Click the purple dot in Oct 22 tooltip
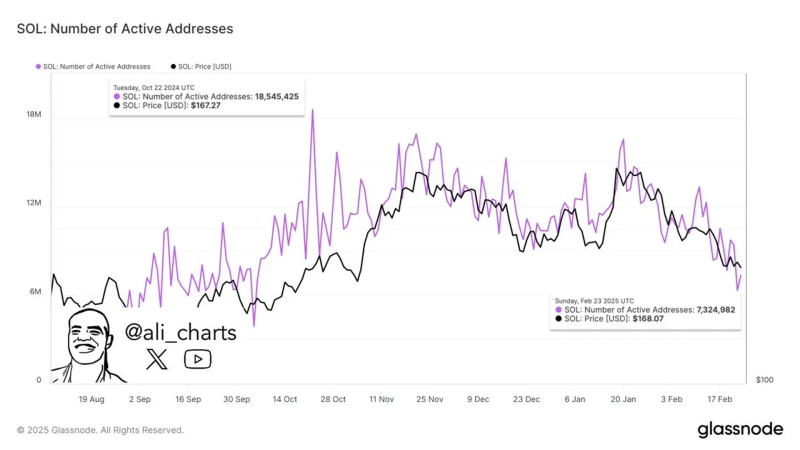The image size is (800, 450). 117,96
